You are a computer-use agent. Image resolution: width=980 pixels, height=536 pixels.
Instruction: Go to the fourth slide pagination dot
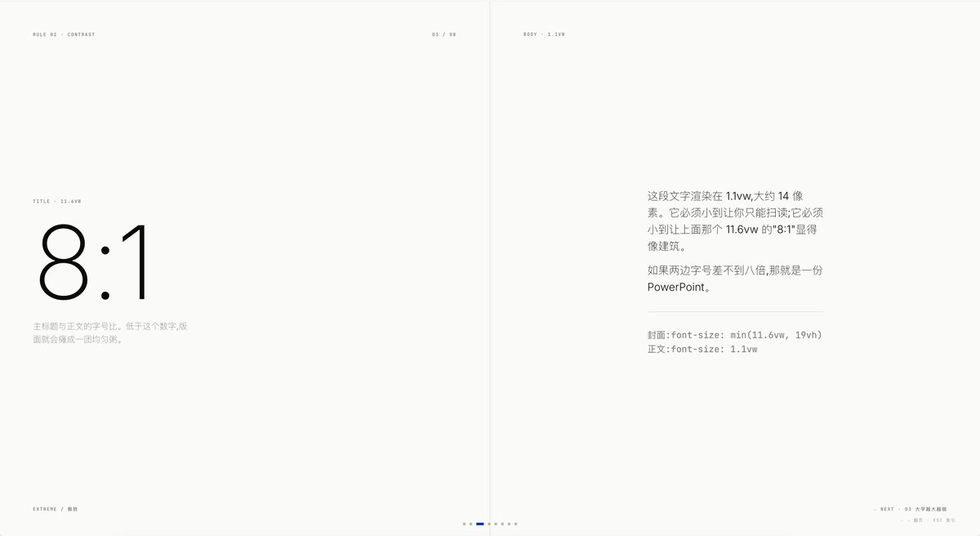click(489, 524)
